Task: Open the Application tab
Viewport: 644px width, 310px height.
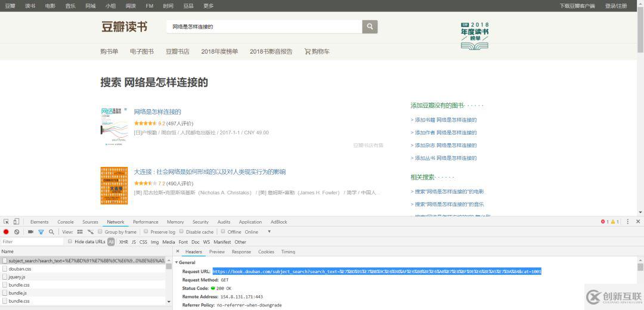Action: click(250, 222)
